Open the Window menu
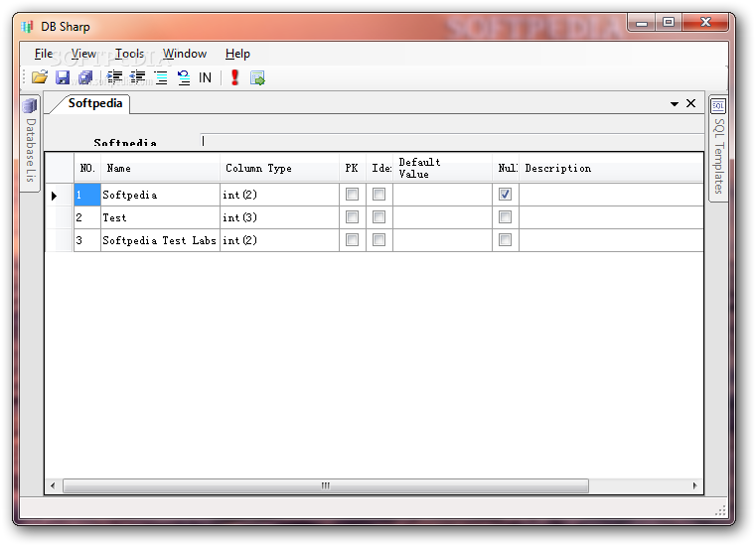756x546 pixels. coord(185,54)
